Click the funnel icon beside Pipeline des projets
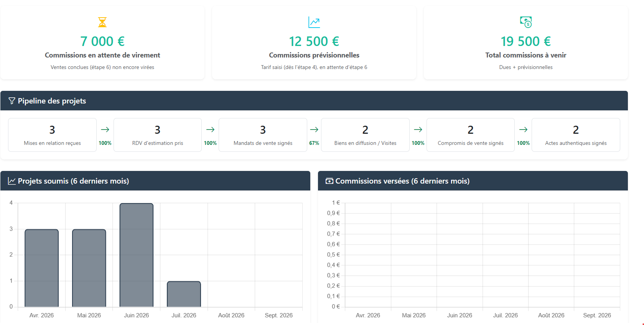 pyautogui.click(x=12, y=101)
